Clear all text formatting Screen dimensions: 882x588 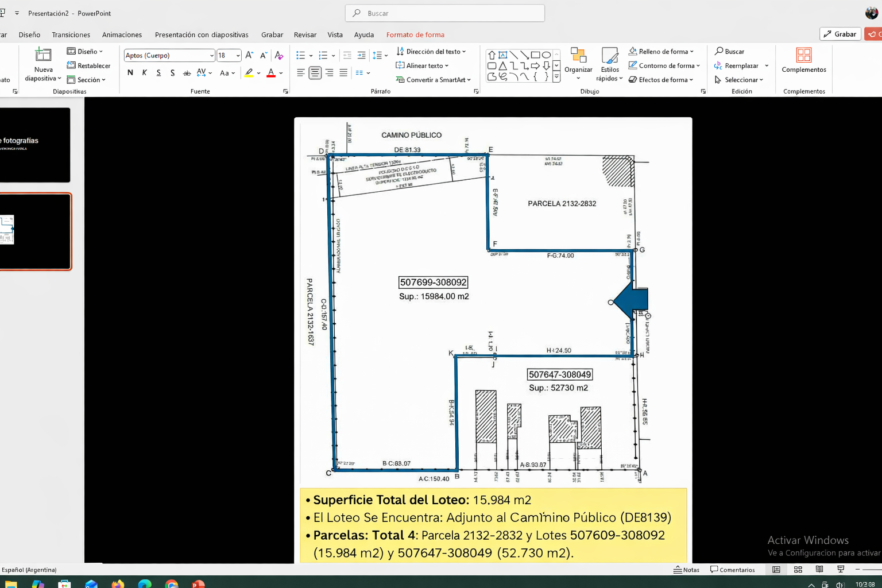point(278,55)
